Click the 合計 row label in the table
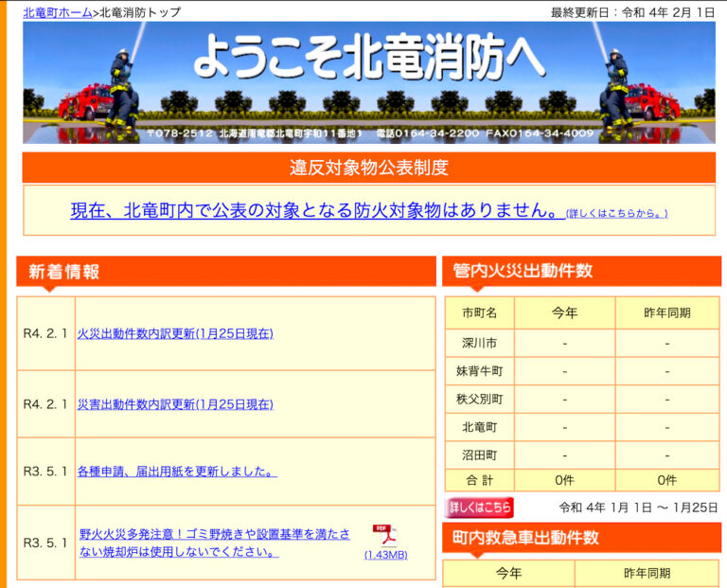 [479, 480]
